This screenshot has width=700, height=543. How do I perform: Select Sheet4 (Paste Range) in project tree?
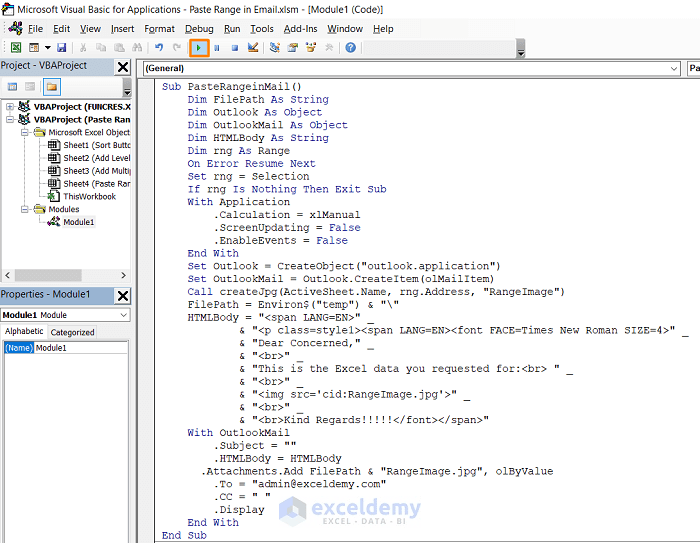(x=97, y=184)
